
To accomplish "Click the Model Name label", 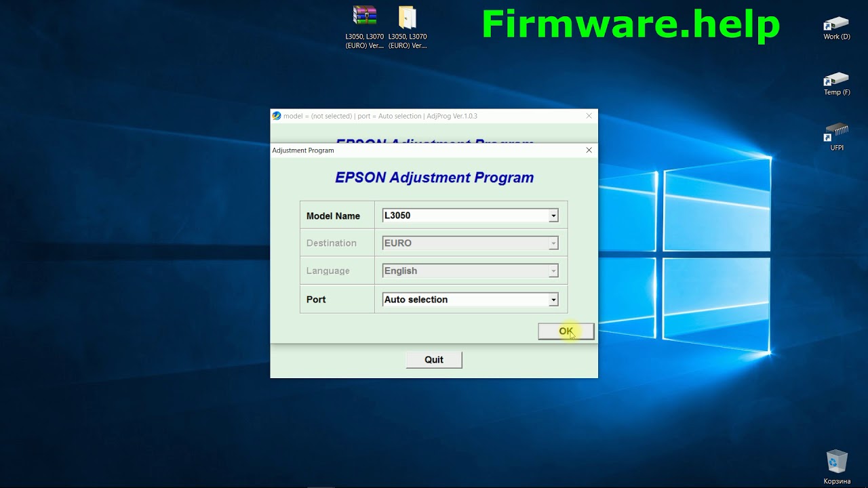I will point(333,216).
